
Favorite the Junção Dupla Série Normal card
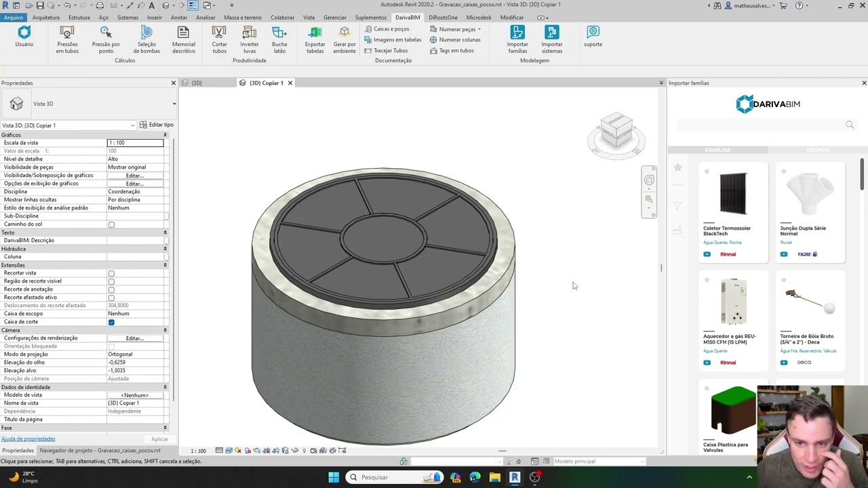click(783, 171)
